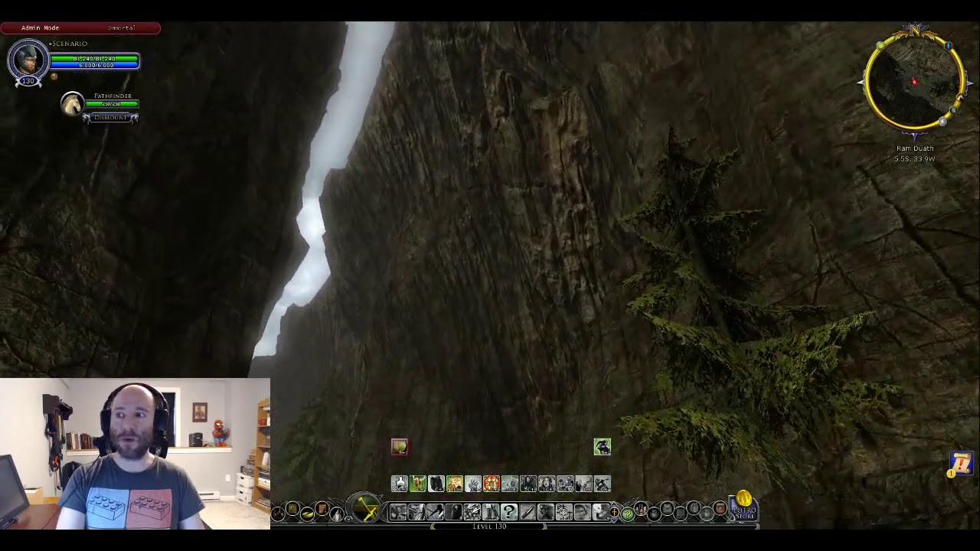Click the Level 130 experience bar
This screenshot has height=551, width=980.
click(x=489, y=527)
